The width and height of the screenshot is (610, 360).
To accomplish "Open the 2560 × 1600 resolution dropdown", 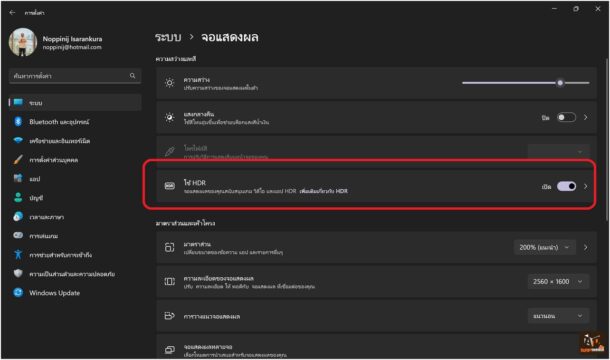I will coord(558,281).
